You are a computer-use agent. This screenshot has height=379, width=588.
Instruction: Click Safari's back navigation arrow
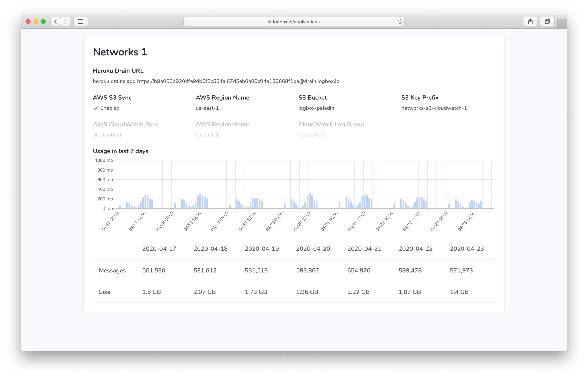click(x=55, y=22)
